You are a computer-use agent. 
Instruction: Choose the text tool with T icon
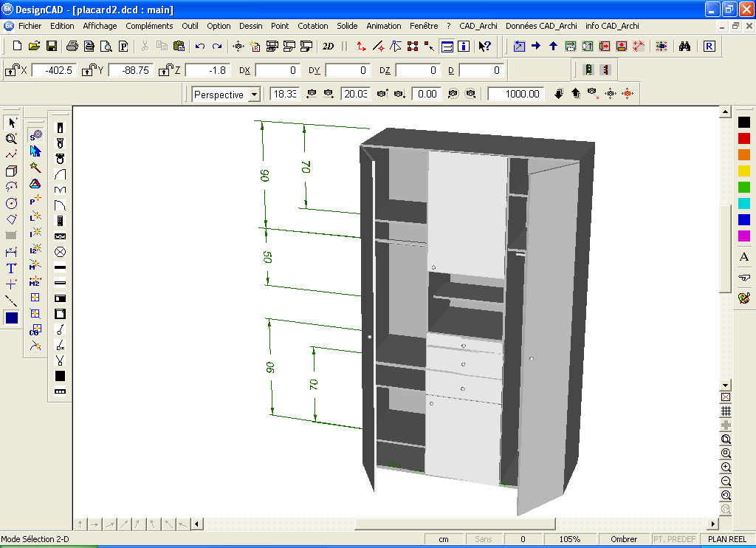[10, 269]
